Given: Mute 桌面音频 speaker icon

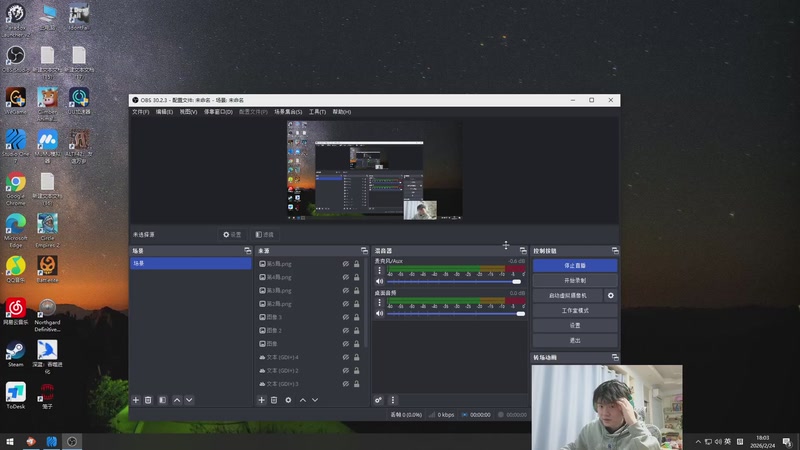Looking at the screenshot, I should [380, 313].
